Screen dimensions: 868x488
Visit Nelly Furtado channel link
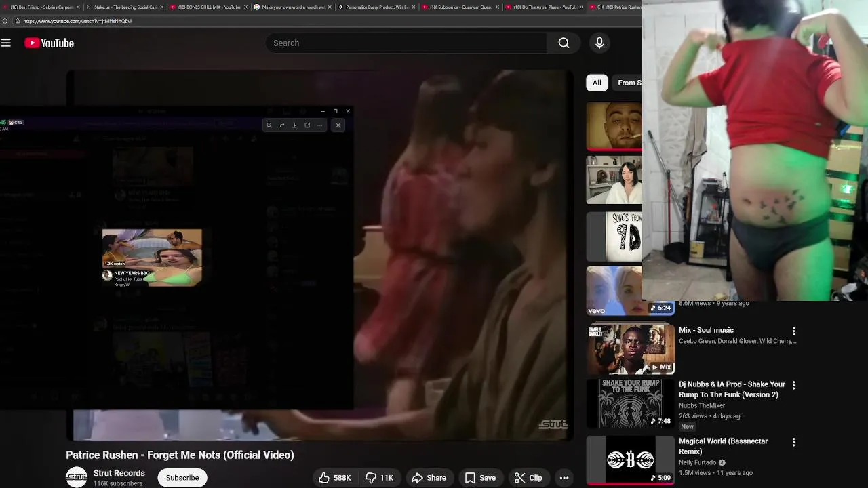[x=699, y=462]
